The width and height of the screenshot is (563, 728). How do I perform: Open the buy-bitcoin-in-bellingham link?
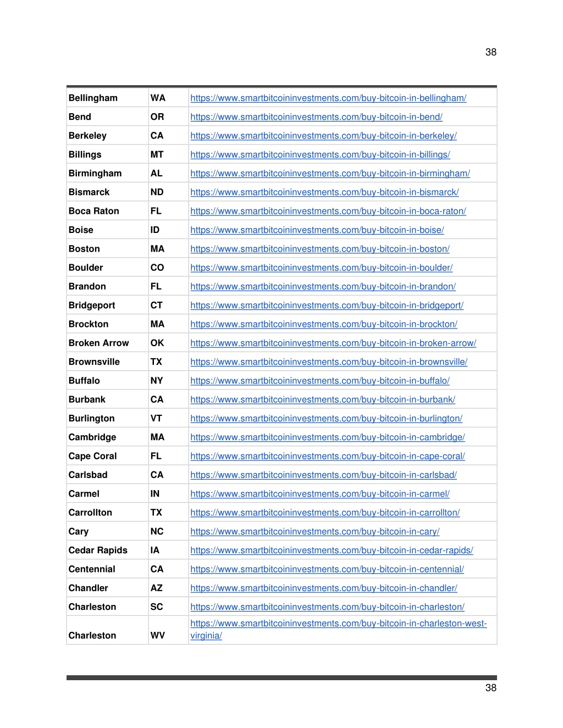coord(328,98)
